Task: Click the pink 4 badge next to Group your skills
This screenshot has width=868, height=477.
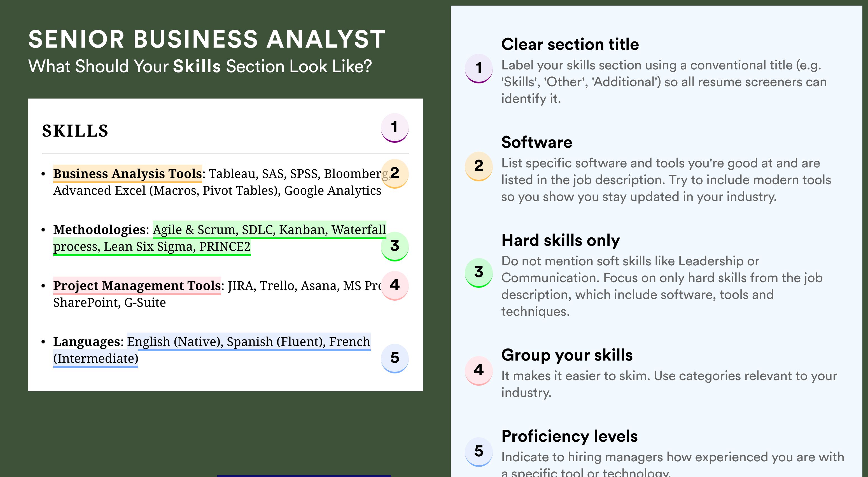Action: [x=479, y=371]
